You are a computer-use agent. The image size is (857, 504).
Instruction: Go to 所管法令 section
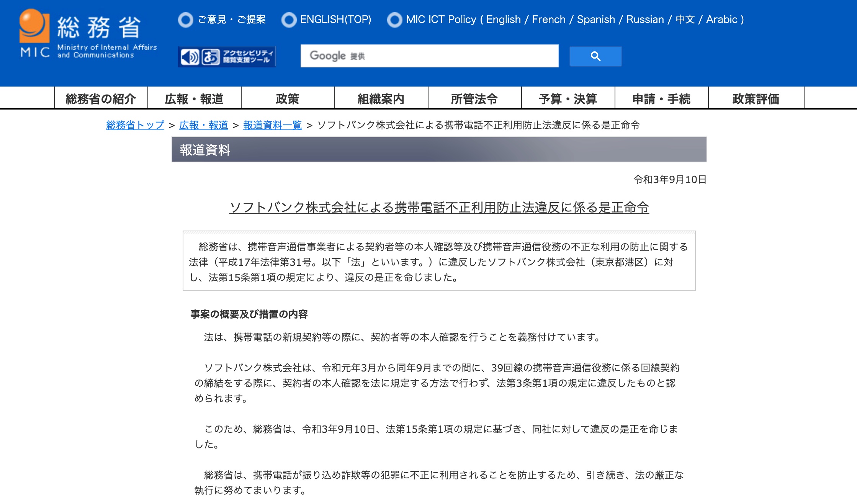pyautogui.click(x=474, y=99)
